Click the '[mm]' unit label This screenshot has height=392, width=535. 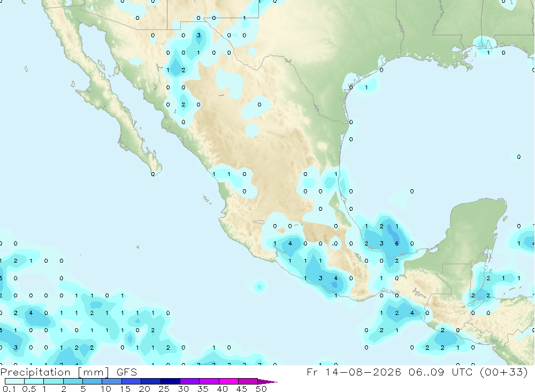[93, 372]
